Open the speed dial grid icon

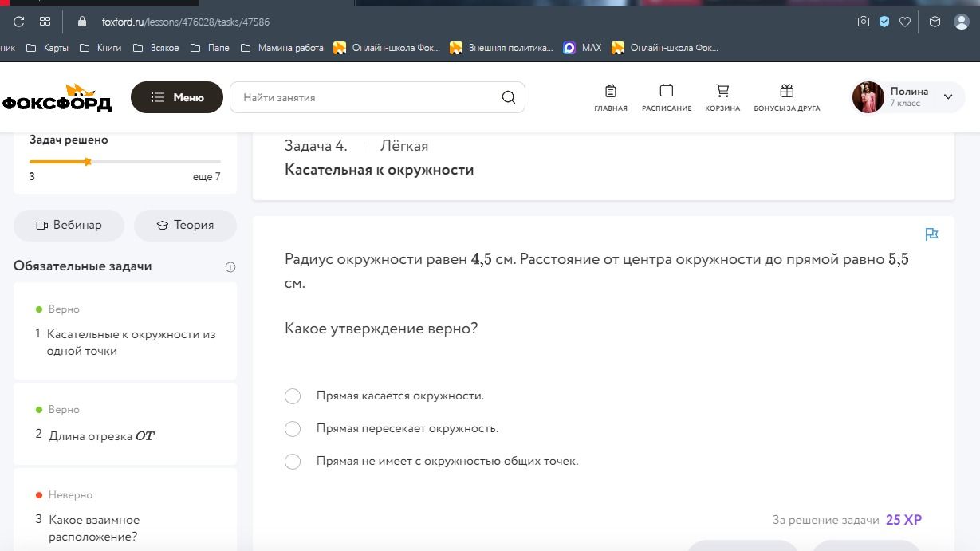[x=45, y=22]
